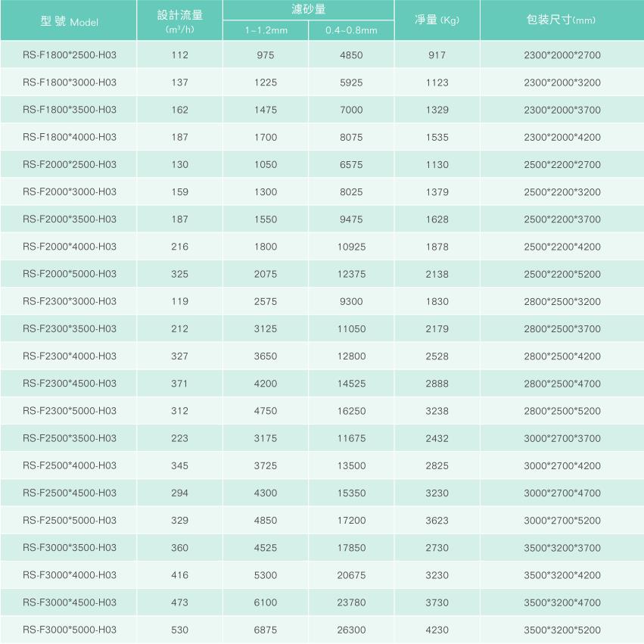Select the net weight 4230 cell
This screenshot has height=644, width=644.
coord(437,630)
